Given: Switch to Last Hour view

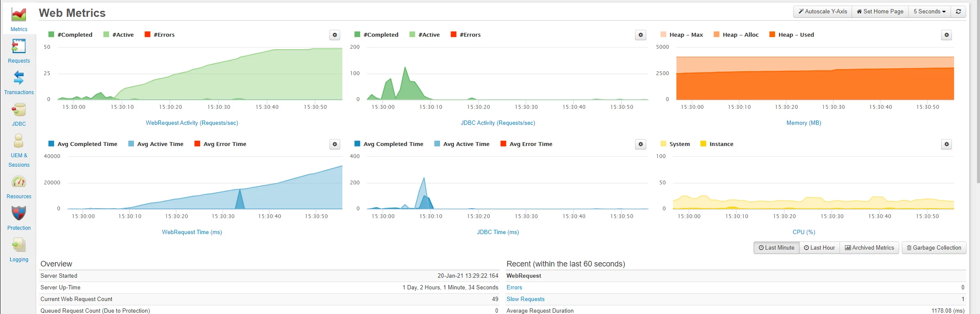Looking at the screenshot, I should pos(819,248).
